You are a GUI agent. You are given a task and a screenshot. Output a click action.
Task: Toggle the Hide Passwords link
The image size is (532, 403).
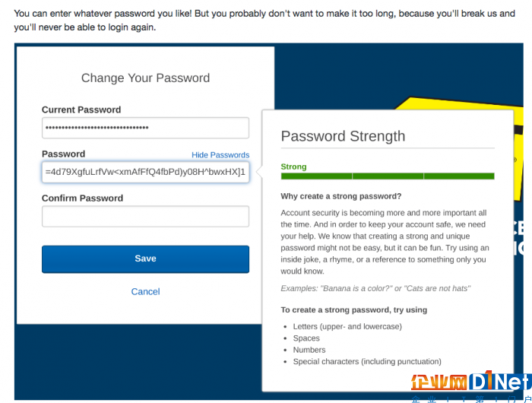coord(220,155)
